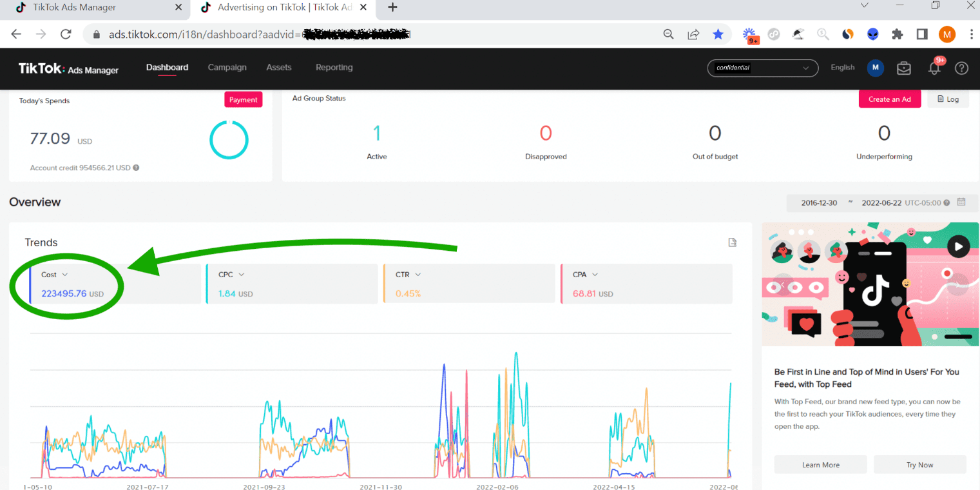This screenshot has height=490, width=980.
Task: Expand the CPA metric dropdown
Action: click(x=595, y=275)
